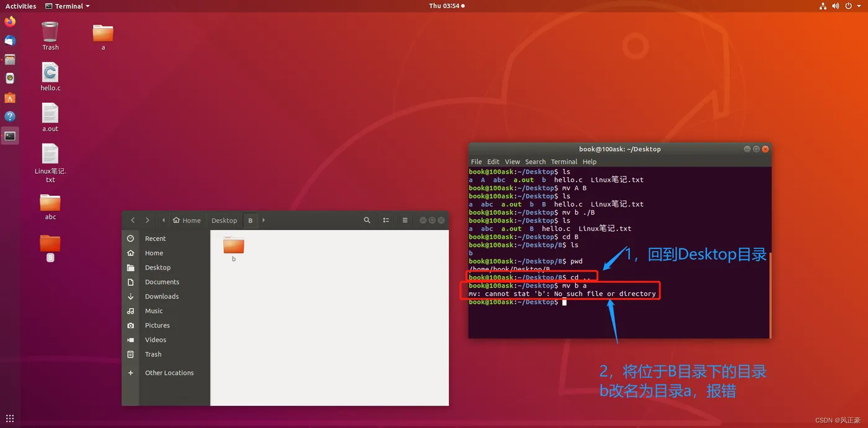Image resolution: width=868 pixels, height=428 pixels.
Task: Launch Rhythmbox from the dock
Action: coord(10,79)
